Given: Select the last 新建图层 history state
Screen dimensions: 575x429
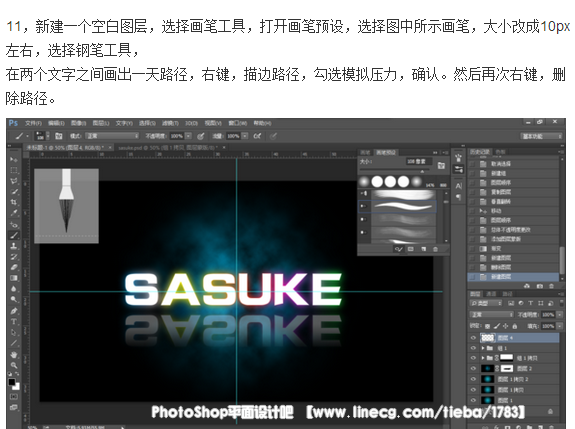Looking at the screenshot, I should click(513, 277).
